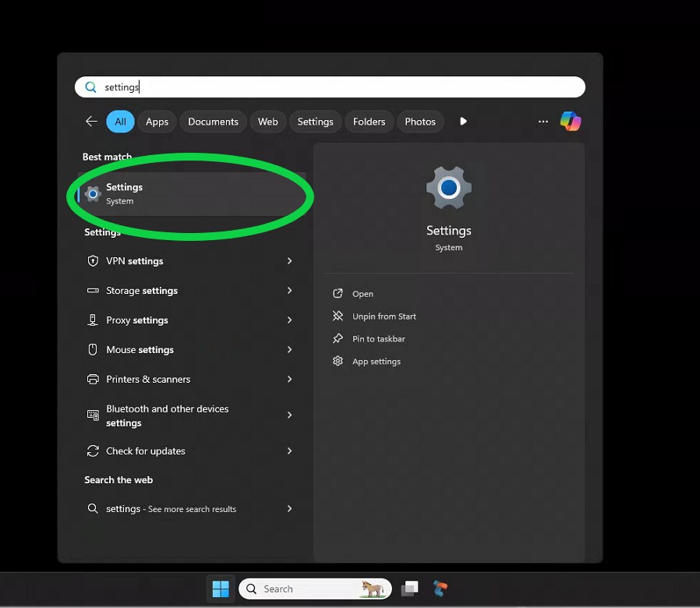Expand the web search results chevron
Image resolution: width=700 pixels, height=608 pixels.
point(289,508)
